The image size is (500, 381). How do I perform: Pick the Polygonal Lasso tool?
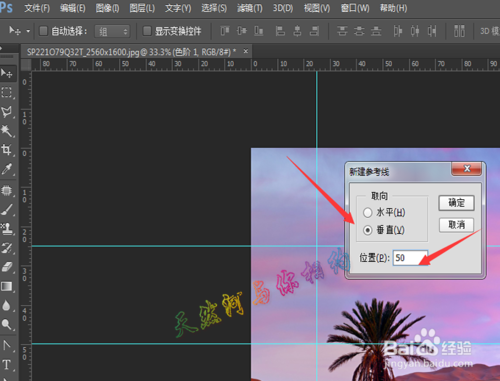point(6,111)
